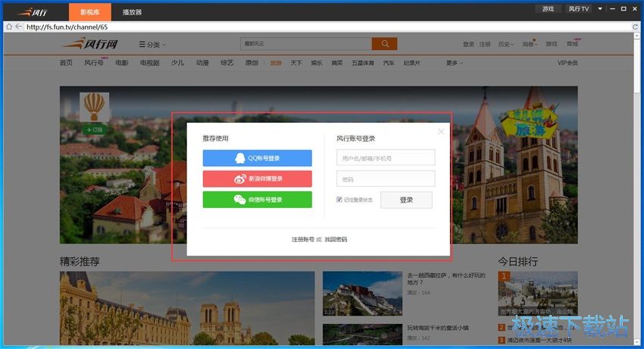Open the 电影 channel

tap(122, 63)
